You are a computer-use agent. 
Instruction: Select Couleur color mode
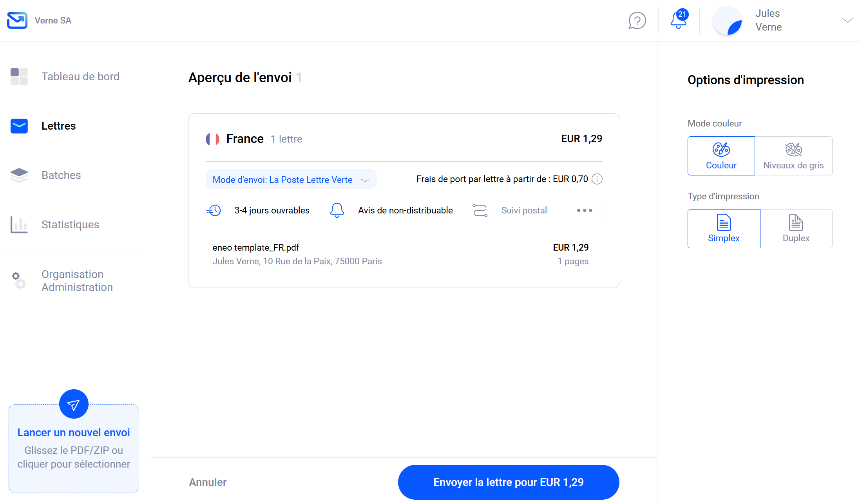(721, 156)
